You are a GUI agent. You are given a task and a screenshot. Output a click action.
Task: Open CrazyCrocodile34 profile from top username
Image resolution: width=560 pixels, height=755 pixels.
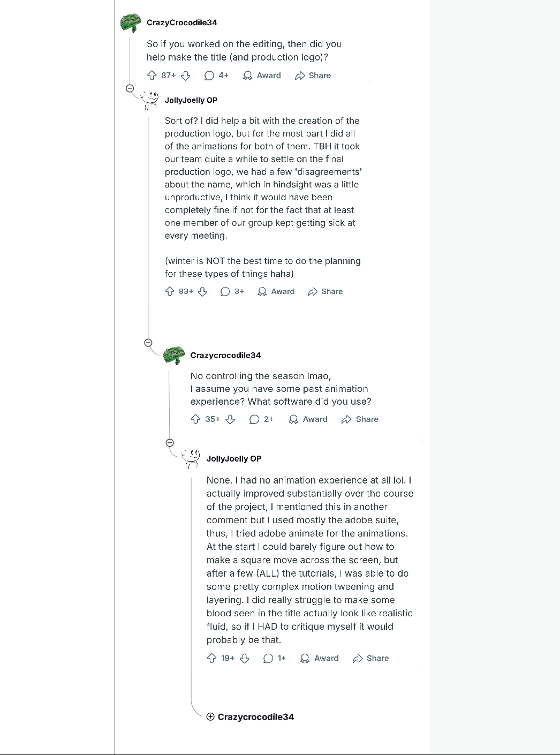point(182,22)
